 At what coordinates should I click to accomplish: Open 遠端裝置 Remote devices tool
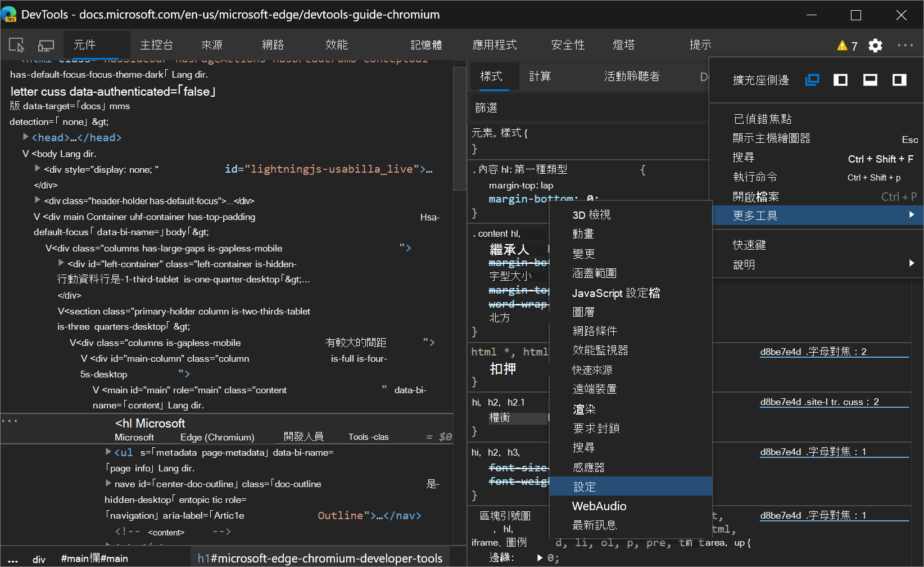click(631, 389)
